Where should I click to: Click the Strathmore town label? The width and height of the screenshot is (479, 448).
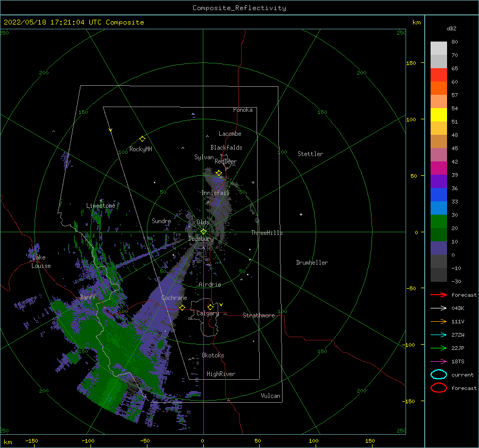[259, 315]
